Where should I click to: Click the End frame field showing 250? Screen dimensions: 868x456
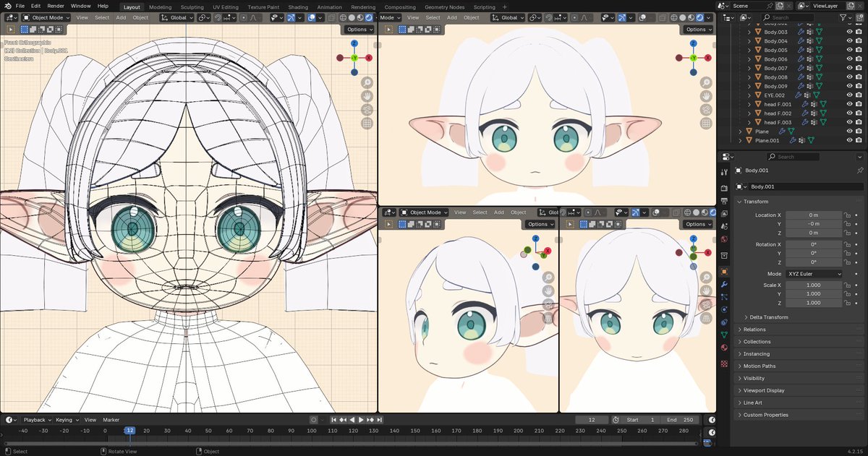point(680,420)
